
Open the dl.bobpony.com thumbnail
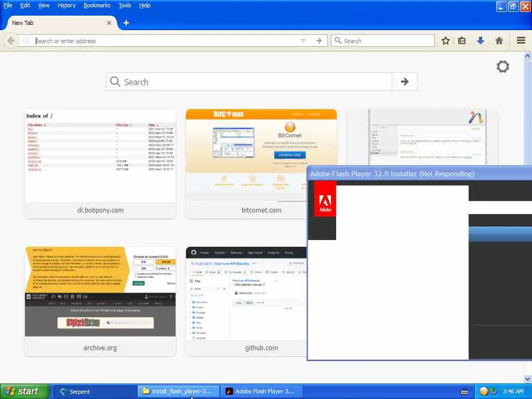[100, 164]
